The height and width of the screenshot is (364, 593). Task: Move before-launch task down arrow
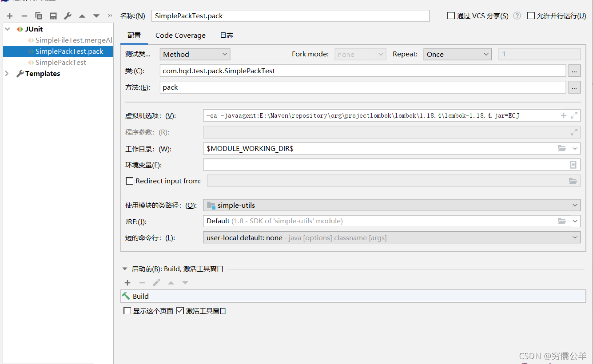tap(185, 283)
